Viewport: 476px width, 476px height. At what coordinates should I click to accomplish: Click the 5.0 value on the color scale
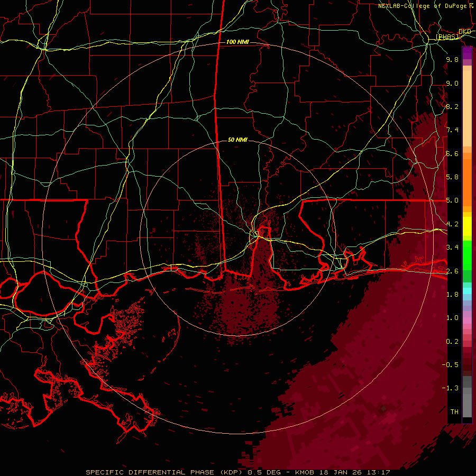pyautogui.click(x=452, y=200)
